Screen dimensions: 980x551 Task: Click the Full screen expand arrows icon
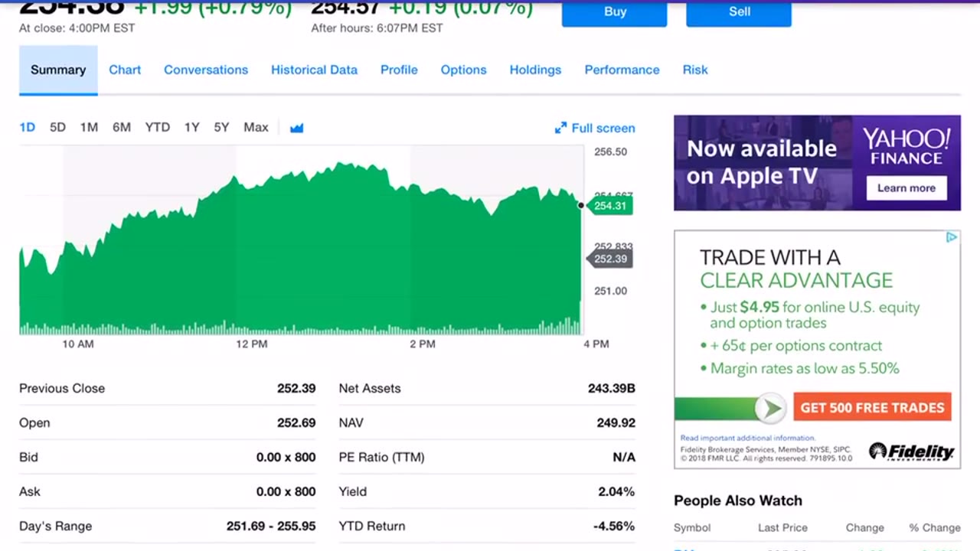click(560, 128)
